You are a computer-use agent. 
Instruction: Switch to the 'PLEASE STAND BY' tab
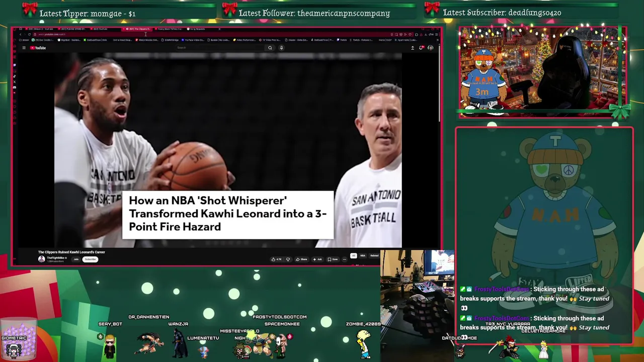click(72, 29)
